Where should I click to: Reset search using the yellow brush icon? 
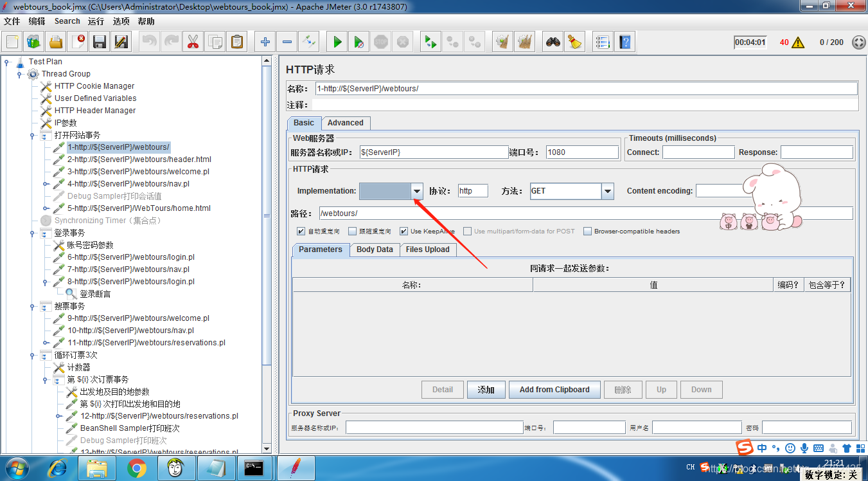pyautogui.click(x=574, y=42)
